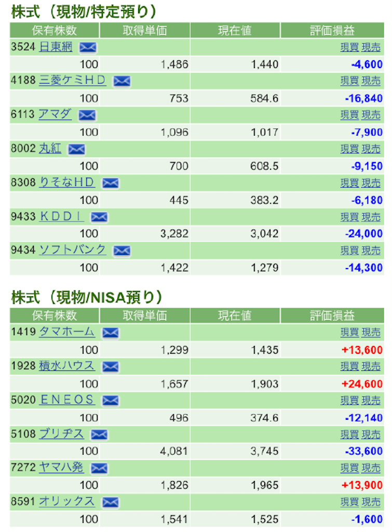Viewport: 392px width, 532px height.
Task: Open the ENEOS stock link
Action: [x=67, y=400]
